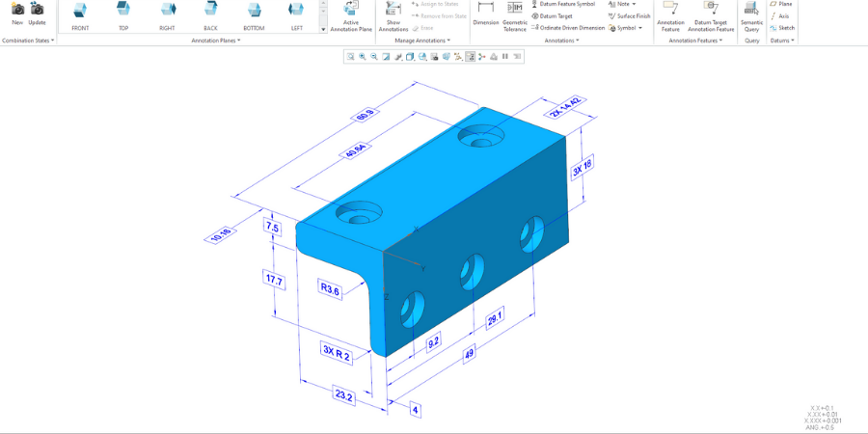Zoom in using the graphics toolbar
The image size is (868, 434).
tap(363, 57)
